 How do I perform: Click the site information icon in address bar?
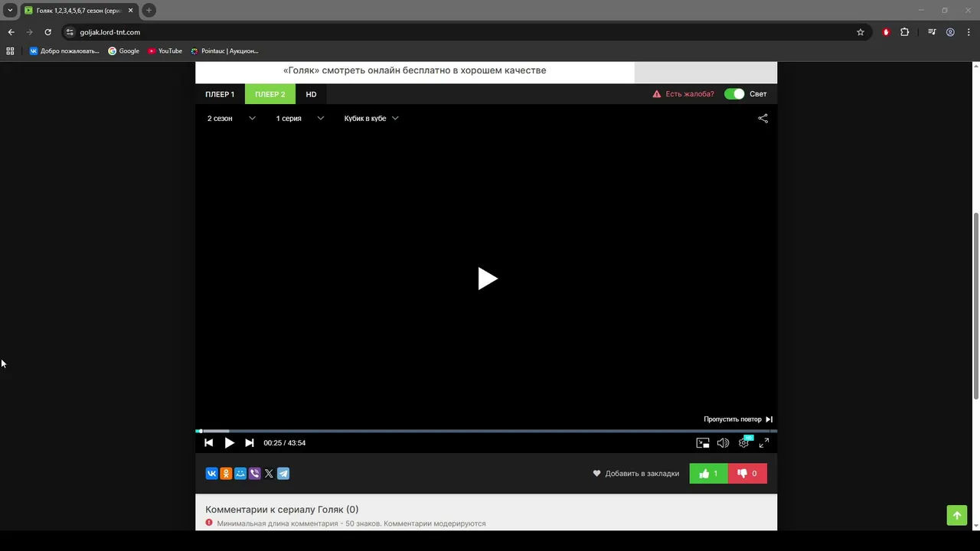tap(70, 32)
